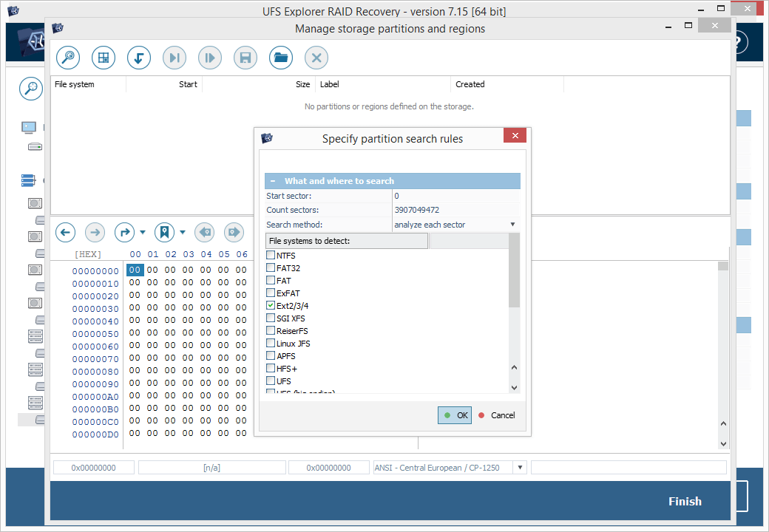The image size is (769, 532).
Task: Click the Created column header
Action: click(507, 84)
